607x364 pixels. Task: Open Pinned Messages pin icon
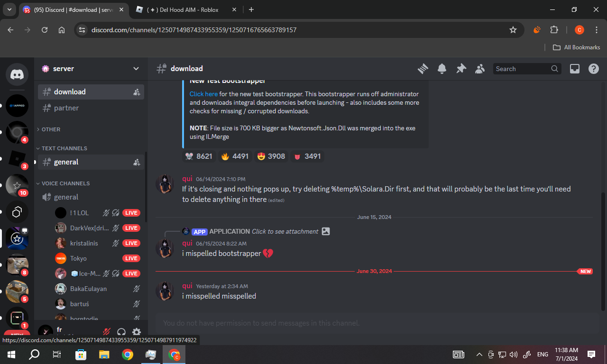point(461,69)
